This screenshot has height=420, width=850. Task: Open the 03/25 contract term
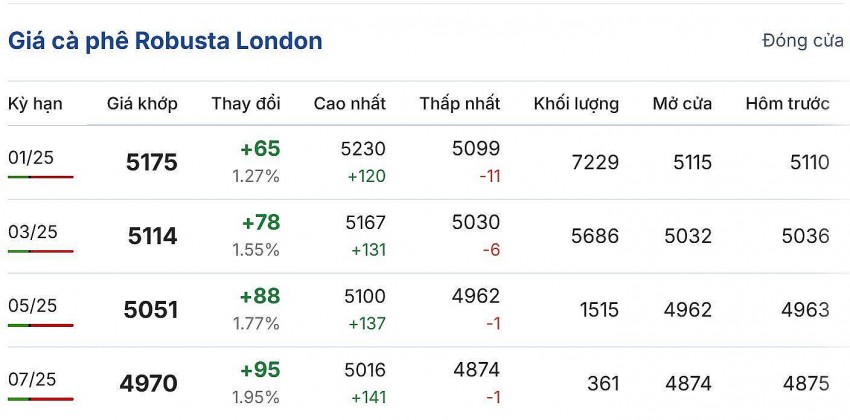(32, 232)
